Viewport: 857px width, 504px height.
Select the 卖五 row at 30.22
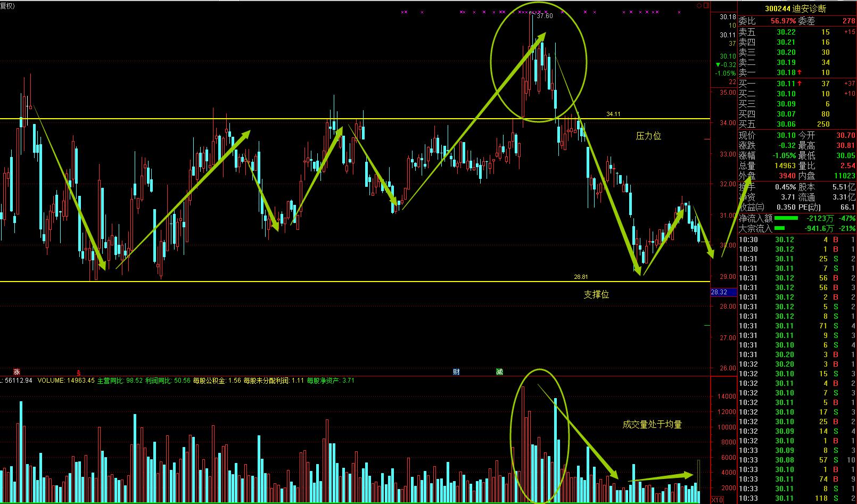point(797,32)
